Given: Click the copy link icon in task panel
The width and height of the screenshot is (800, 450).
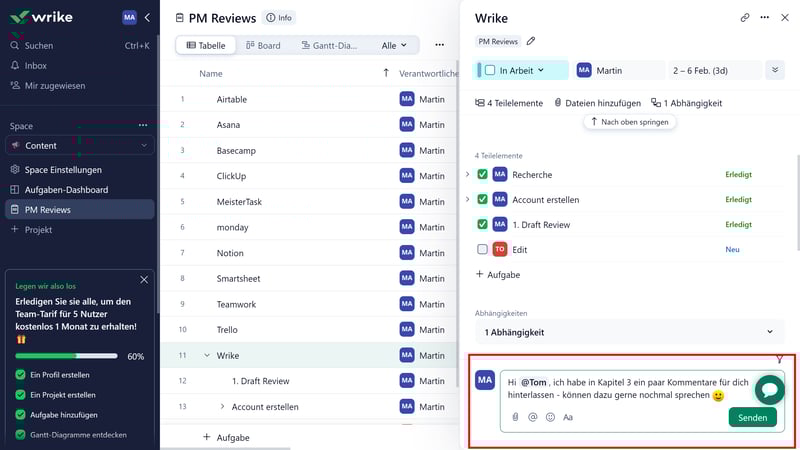Looking at the screenshot, I should [745, 18].
